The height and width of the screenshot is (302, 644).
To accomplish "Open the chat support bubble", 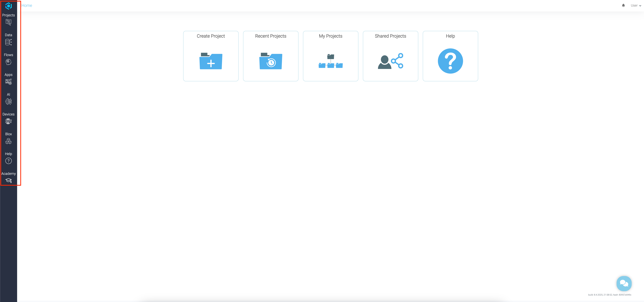I will [x=624, y=283].
